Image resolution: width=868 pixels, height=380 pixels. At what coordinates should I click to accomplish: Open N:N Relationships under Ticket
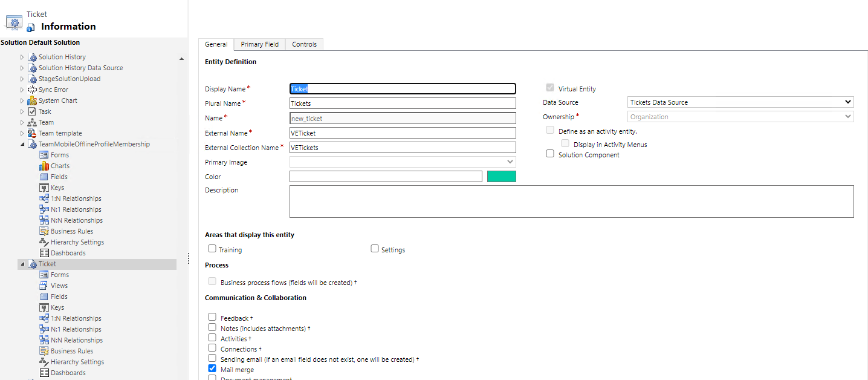(76, 340)
